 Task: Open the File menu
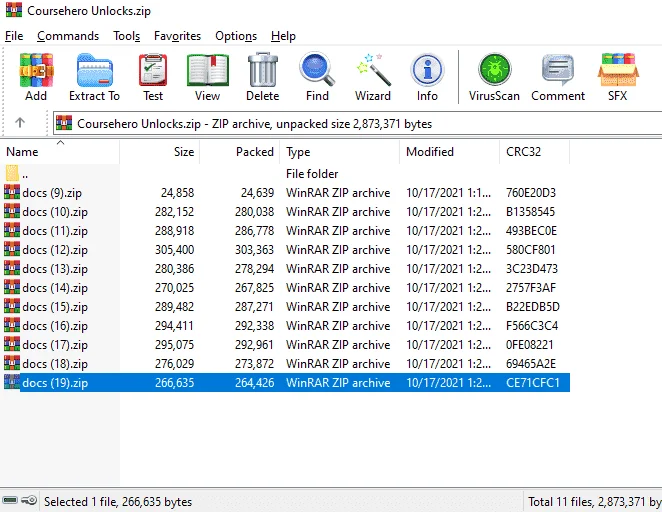pos(14,36)
